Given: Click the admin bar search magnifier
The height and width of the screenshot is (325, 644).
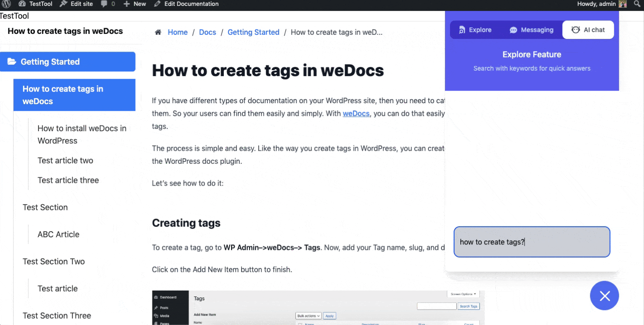Looking at the screenshot, I should tap(638, 4).
